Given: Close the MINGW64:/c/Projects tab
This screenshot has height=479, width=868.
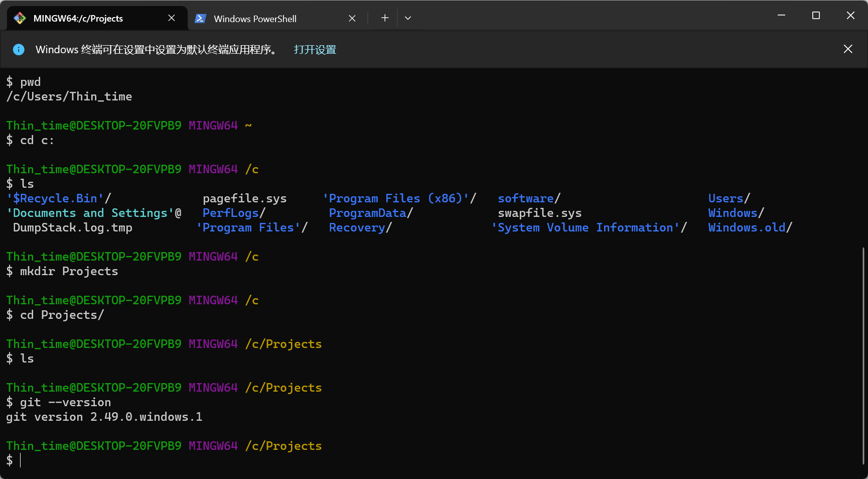Looking at the screenshot, I should click(172, 18).
